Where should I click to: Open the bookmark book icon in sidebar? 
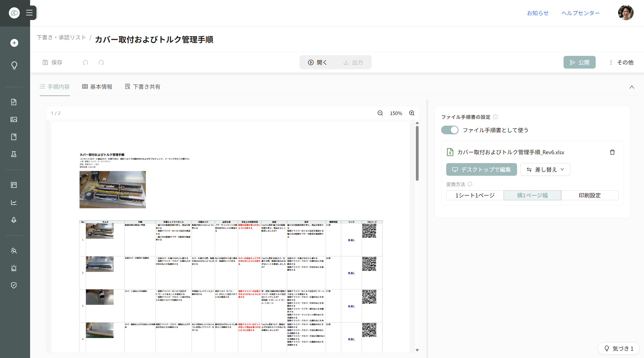click(14, 137)
